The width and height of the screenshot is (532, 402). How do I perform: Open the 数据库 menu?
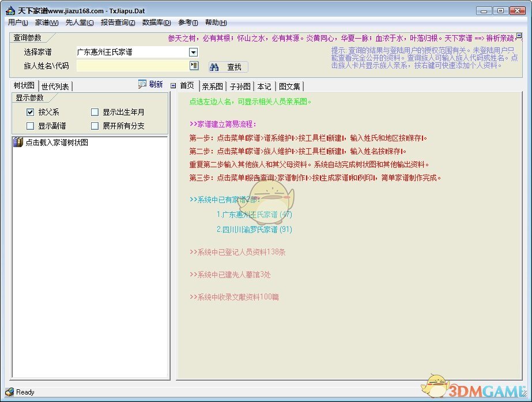(x=156, y=22)
